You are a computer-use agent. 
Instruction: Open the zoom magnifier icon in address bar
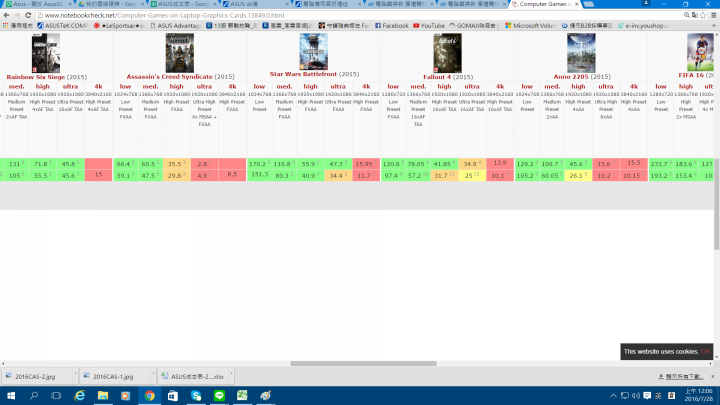686,15
